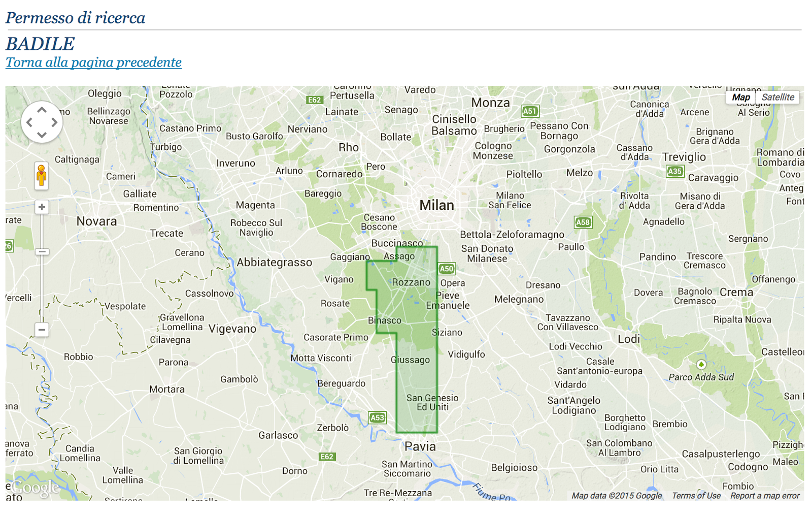Click the Belgioioso town label
Image resolution: width=812 pixels, height=516 pixels.
pyautogui.click(x=514, y=468)
